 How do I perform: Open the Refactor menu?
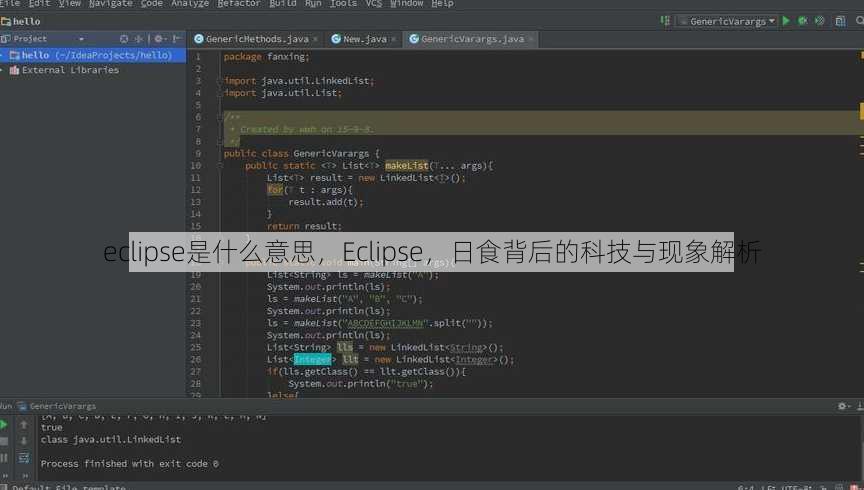[239, 4]
